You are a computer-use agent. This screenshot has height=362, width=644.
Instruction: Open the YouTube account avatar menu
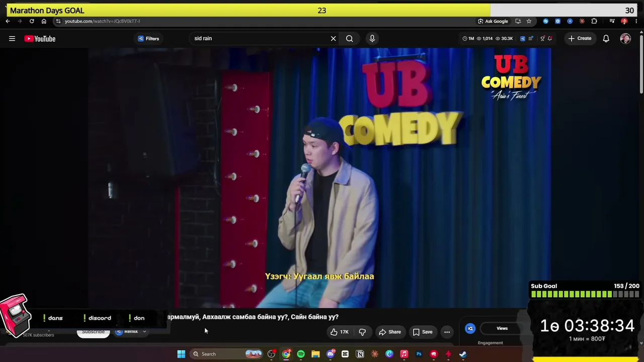coord(625,39)
